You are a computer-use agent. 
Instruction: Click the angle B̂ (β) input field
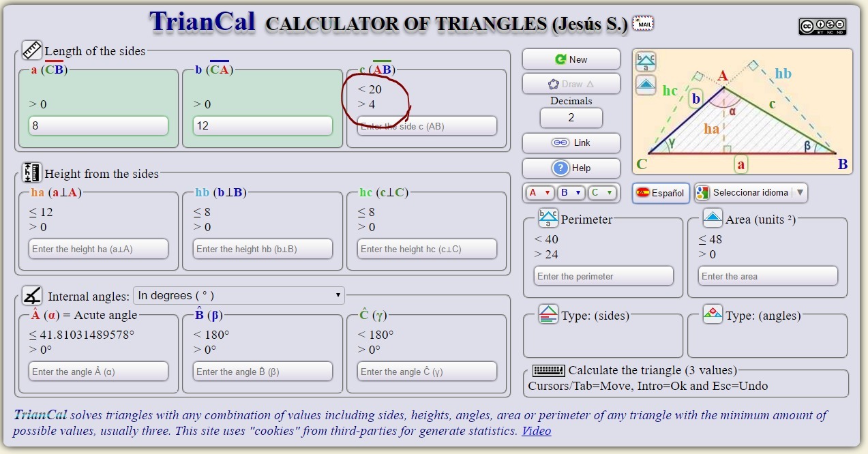click(x=263, y=372)
